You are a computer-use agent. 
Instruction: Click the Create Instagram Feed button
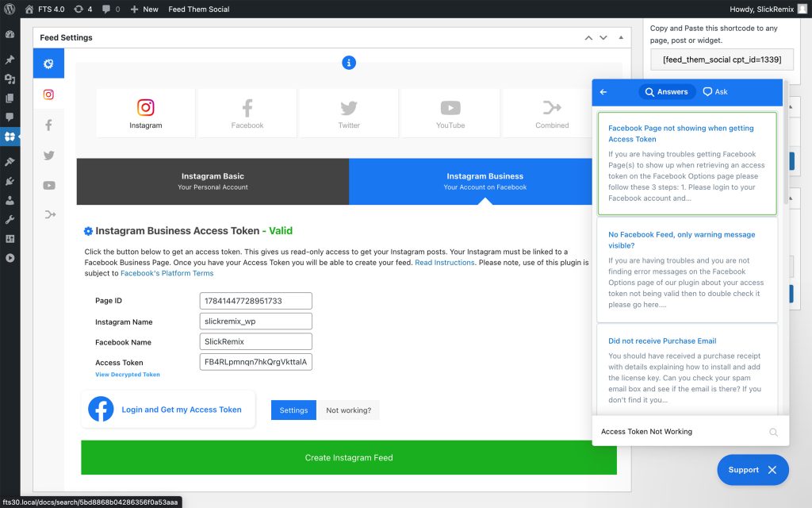pos(349,458)
